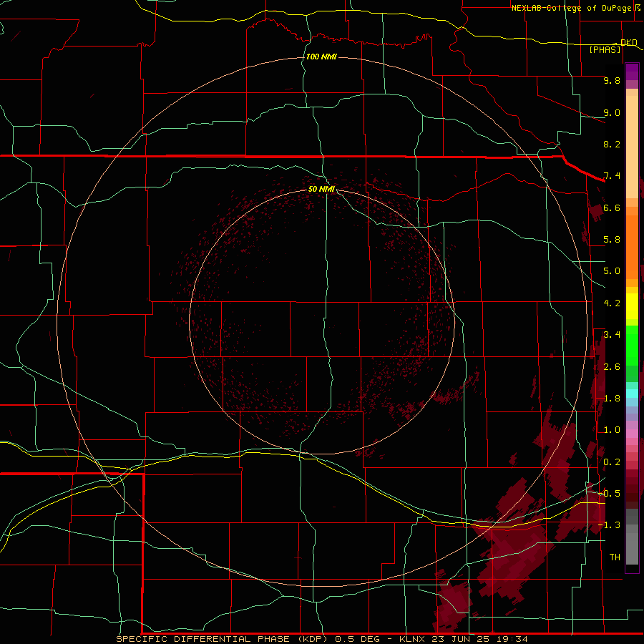Pick the pink band of the color bar
The image size is (644, 644).
632,434
